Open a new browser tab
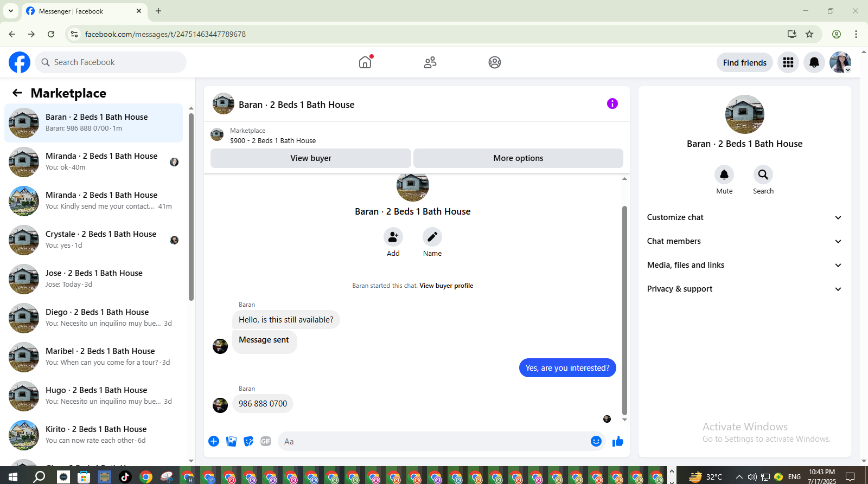868x484 pixels. click(x=158, y=11)
